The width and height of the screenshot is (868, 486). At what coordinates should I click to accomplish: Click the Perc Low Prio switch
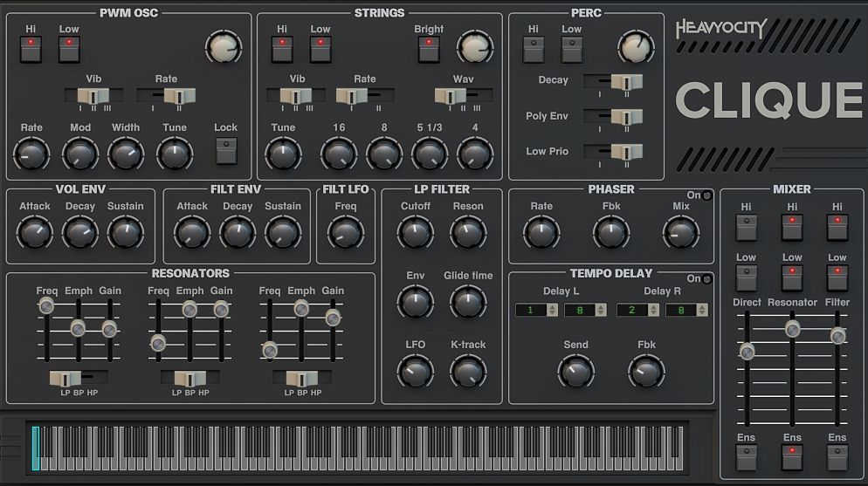pos(613,152)
